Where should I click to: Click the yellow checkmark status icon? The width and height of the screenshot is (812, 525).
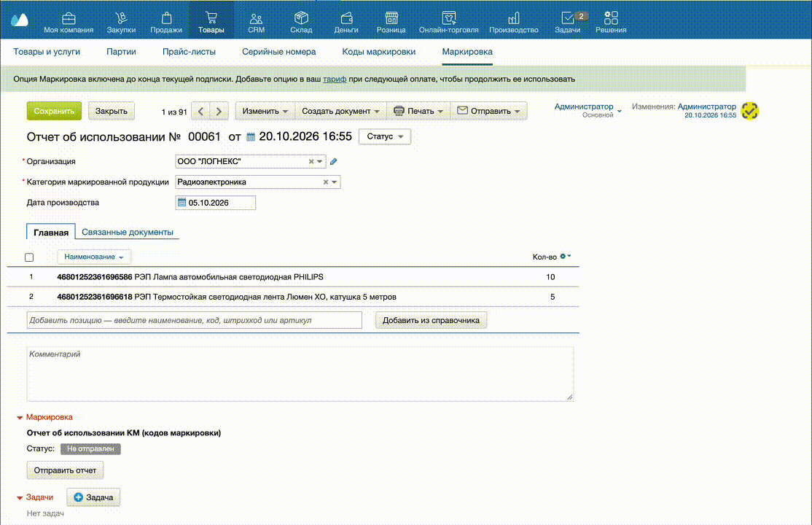(x=749, y=110)
